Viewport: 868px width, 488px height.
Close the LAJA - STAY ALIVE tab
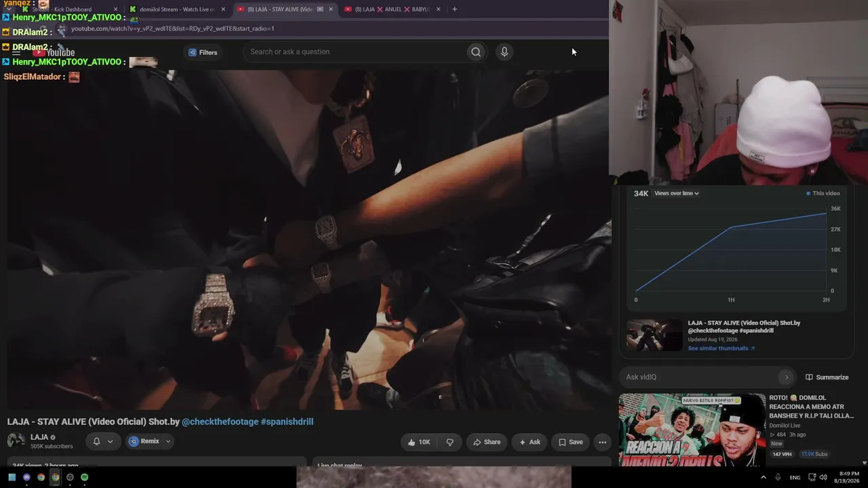pyautogui.click(x=331, y=9)
